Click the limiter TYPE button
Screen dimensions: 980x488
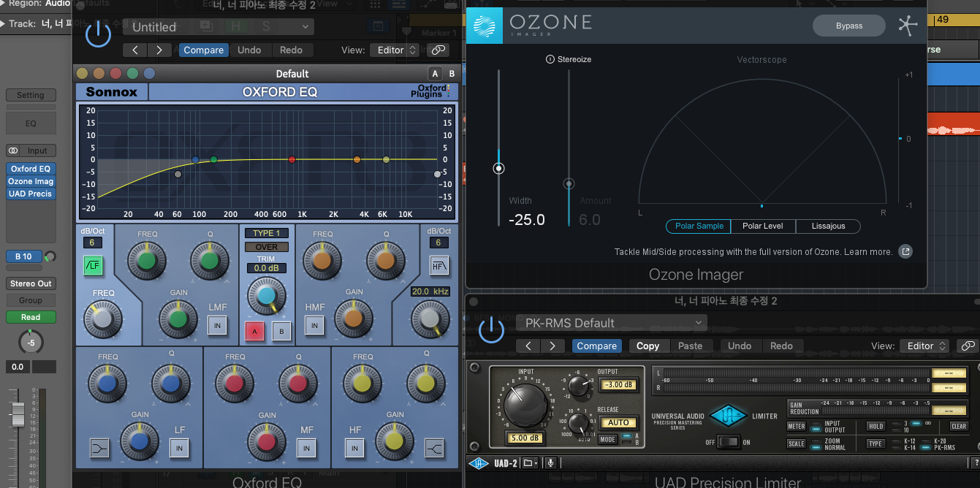point(875,443)
